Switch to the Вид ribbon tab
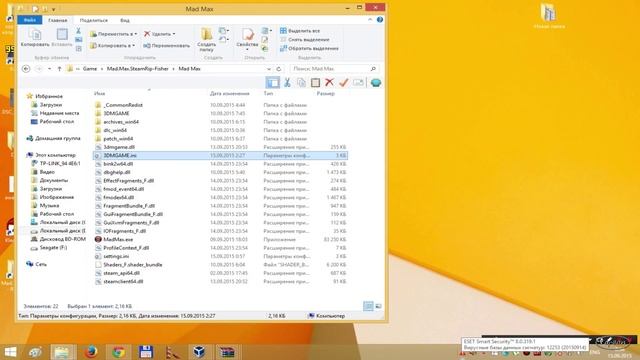The image size is (640, 360). pos(125,20)
